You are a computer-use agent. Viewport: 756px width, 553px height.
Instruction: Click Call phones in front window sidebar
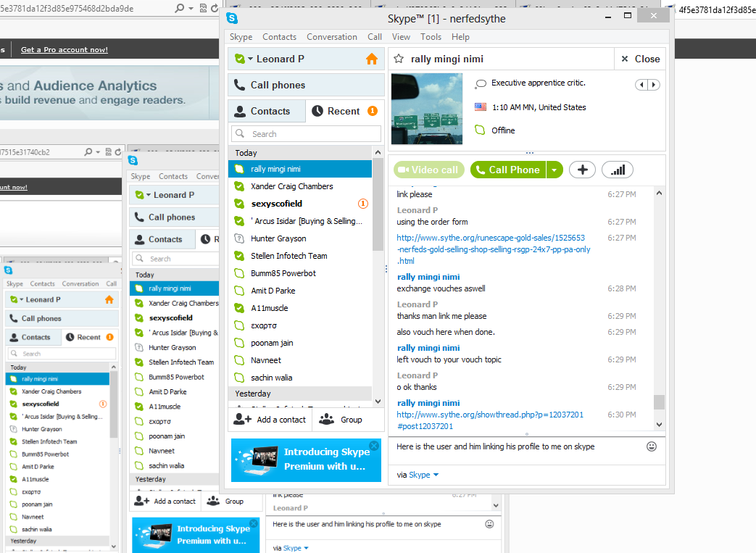(306, 85)
